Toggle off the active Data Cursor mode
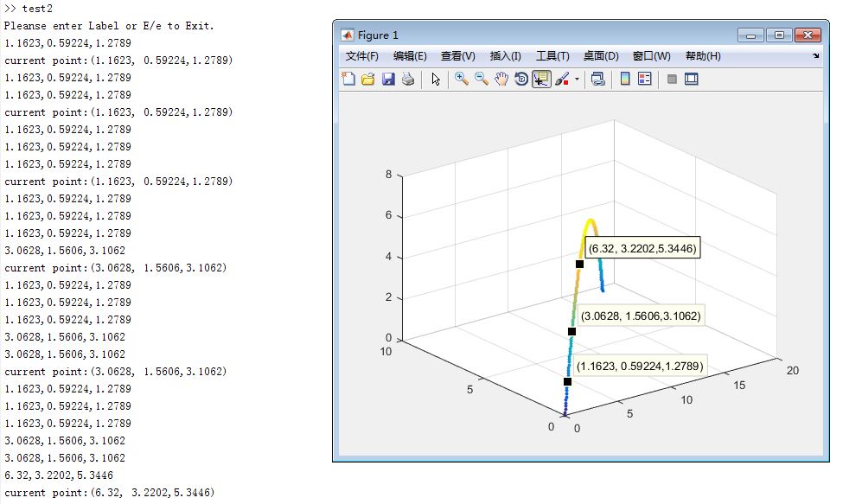862x504 pixels. 542,78
